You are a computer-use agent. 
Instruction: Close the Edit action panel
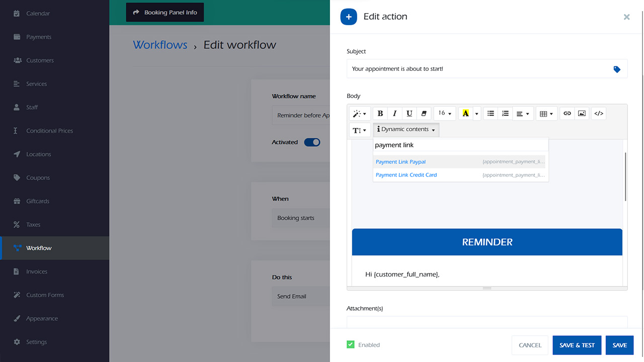[626, 17]
